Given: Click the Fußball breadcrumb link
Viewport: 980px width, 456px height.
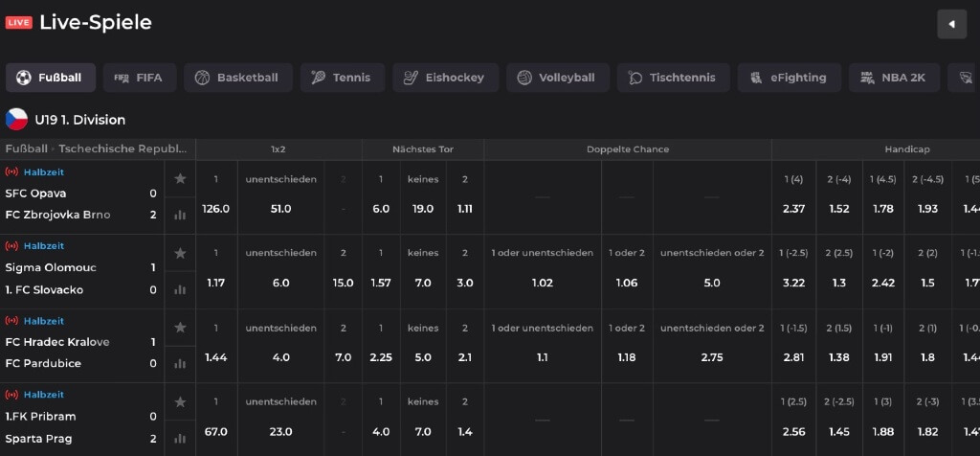Looking at the screenshot, I should click(26, 148).
